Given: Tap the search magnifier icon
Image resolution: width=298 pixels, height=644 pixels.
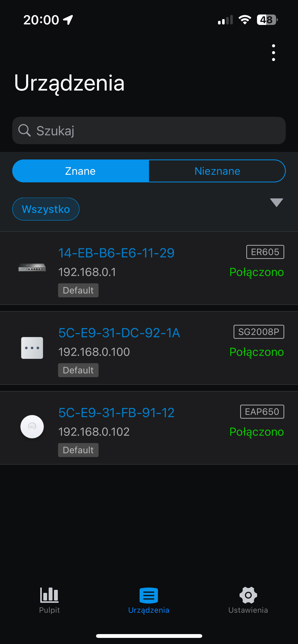Looking at the screenshot, I should (x=24, y=130).
